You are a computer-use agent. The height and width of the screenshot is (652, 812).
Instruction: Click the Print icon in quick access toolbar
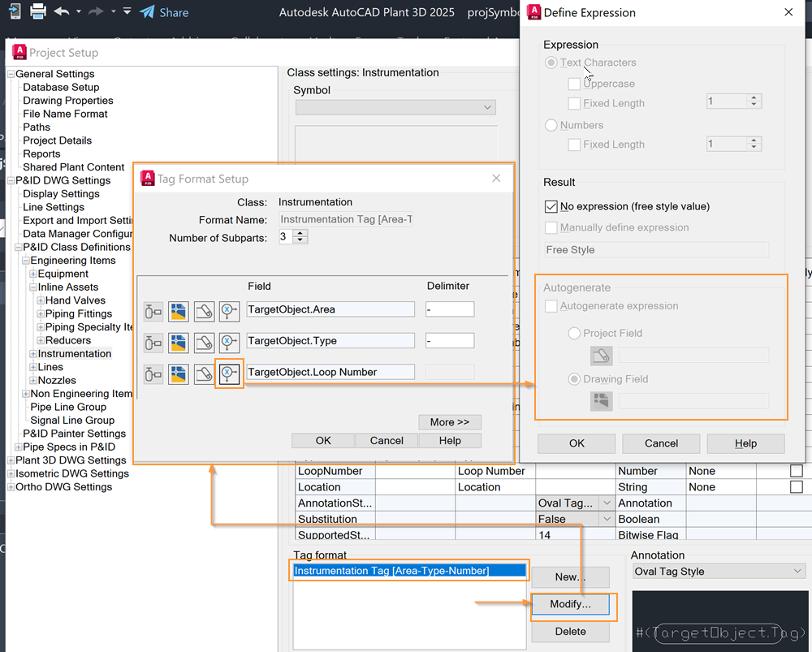click(x=38, y=11)
